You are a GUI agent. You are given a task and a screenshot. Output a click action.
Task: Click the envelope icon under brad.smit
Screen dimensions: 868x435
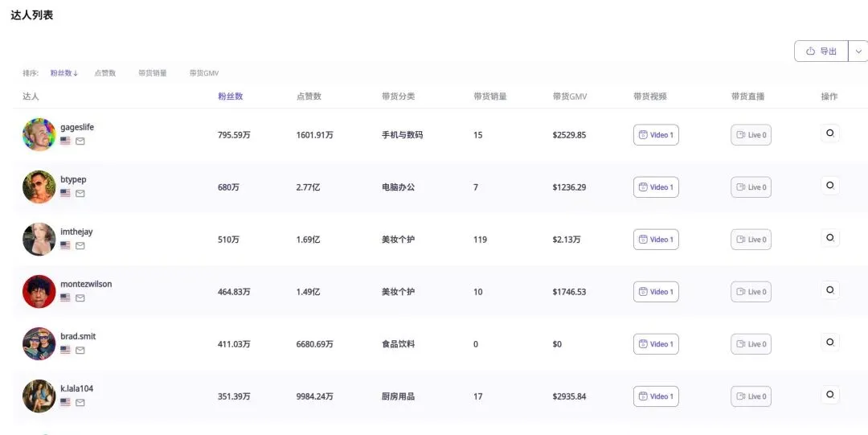80,351
